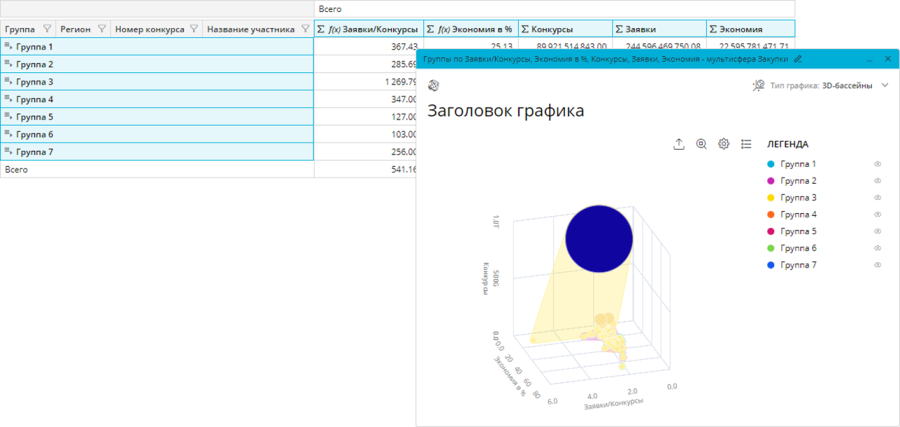Open the Тип графика dropdown

click(x=884, y=86)
